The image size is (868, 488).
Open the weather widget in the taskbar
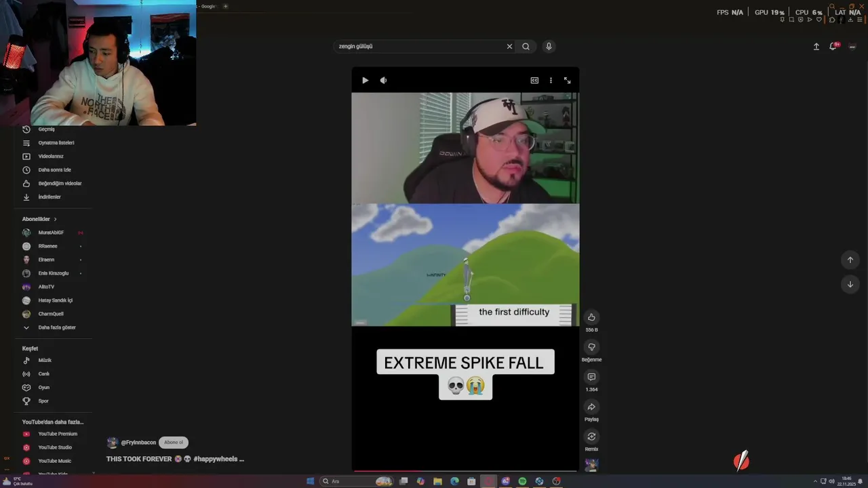[x=18, y=481]
